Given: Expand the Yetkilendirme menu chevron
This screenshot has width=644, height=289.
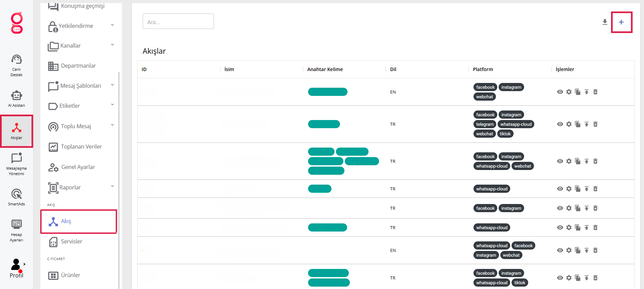Looking at the screenshot, I should 112,25.
